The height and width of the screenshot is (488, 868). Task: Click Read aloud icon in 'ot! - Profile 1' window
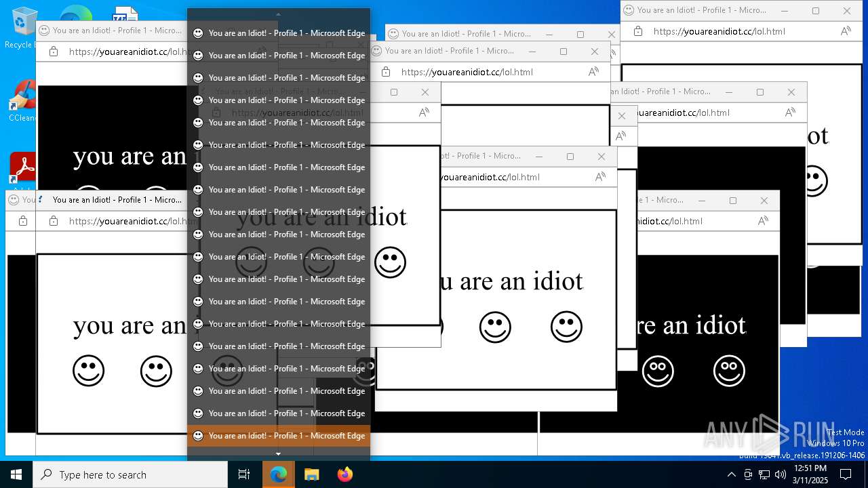(x=600, y=177)
